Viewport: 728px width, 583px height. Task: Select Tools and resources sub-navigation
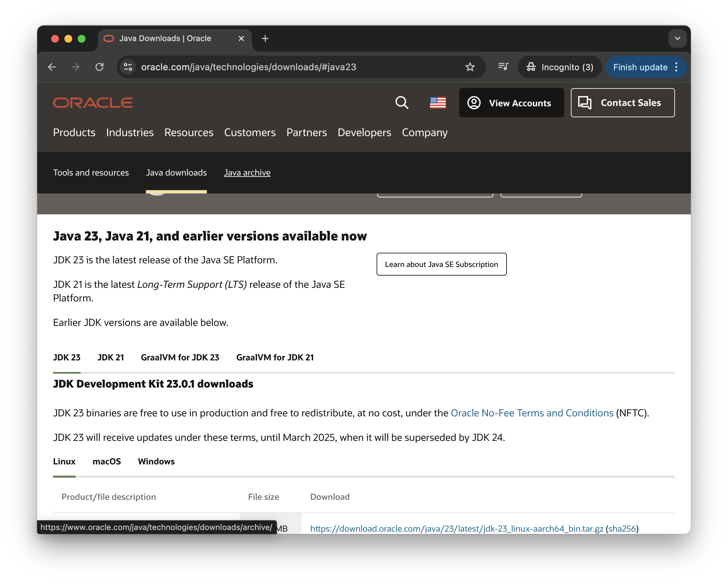(91, 172)
